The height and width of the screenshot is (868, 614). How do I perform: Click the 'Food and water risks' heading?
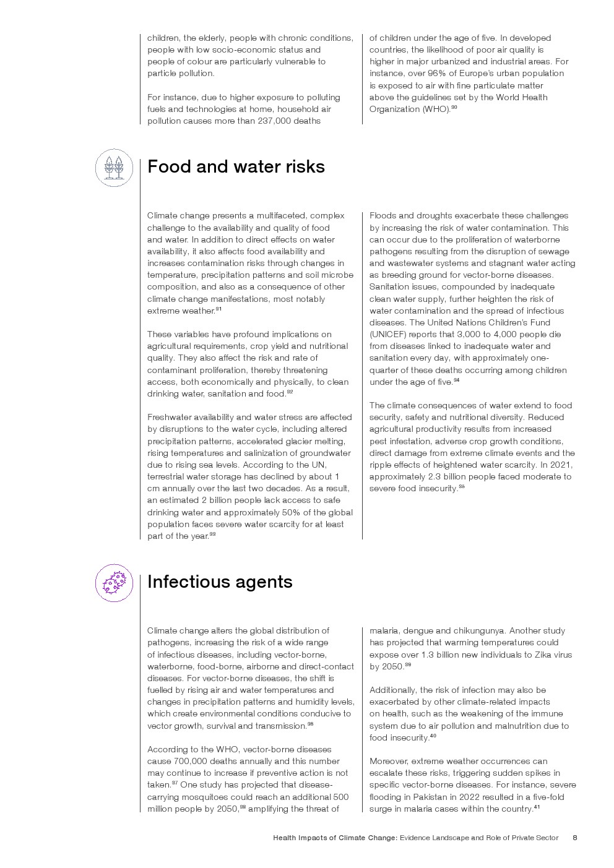click(236, 167)
